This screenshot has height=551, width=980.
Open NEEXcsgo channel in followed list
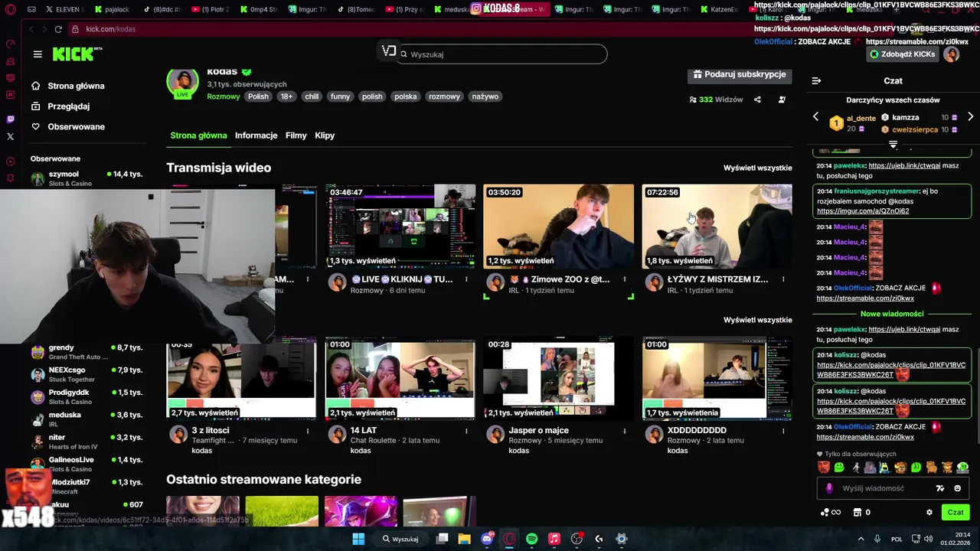(87, 374)
